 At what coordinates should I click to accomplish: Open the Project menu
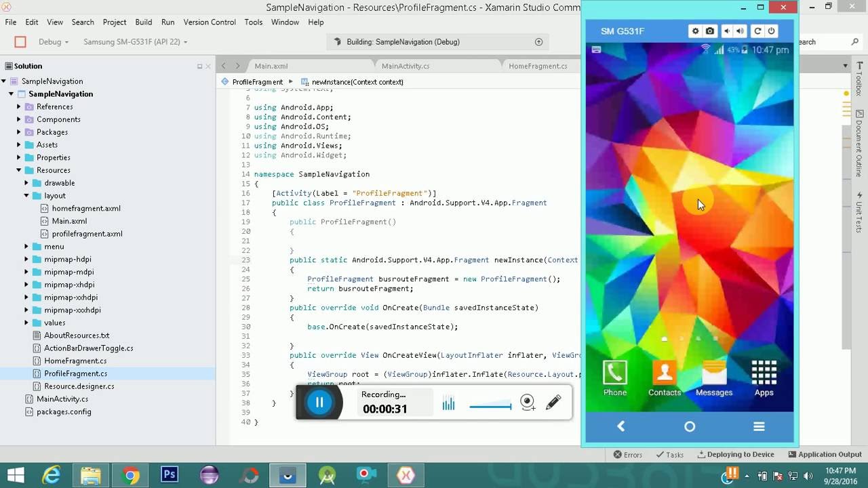pyautogui.click(x=115, y=22)
